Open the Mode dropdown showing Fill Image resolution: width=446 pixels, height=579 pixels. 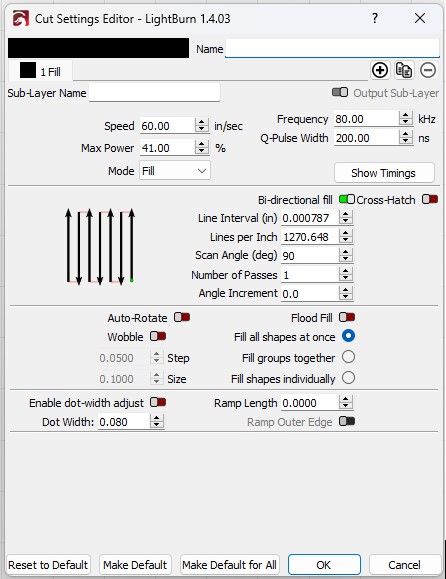coord(175,171)
